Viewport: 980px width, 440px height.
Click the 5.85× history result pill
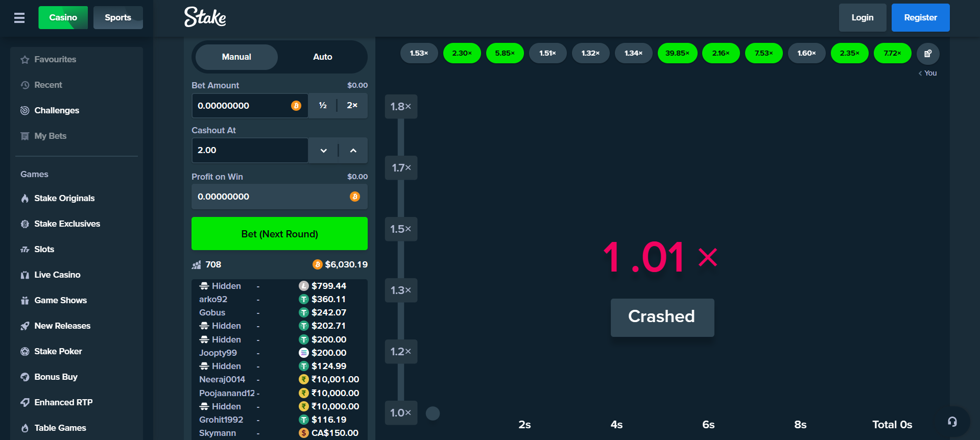505,54
